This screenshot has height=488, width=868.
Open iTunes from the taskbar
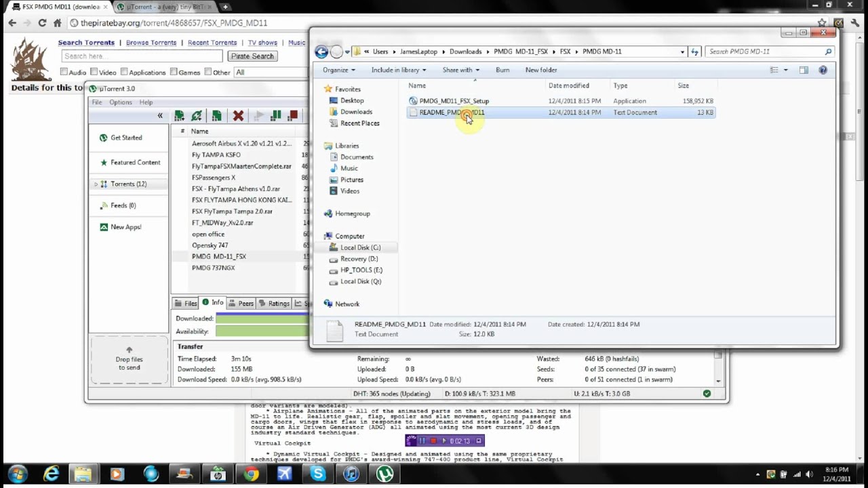(x=351, y=474)
